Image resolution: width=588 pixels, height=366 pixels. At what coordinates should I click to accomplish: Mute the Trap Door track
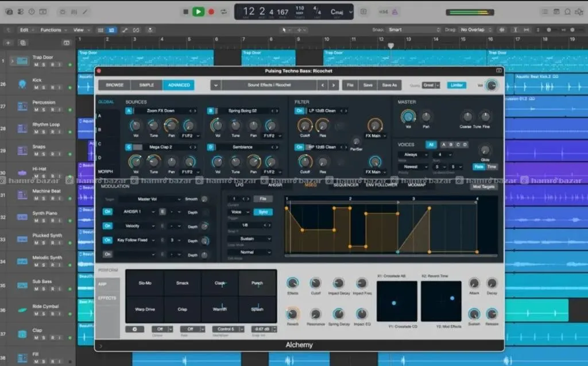36,64
